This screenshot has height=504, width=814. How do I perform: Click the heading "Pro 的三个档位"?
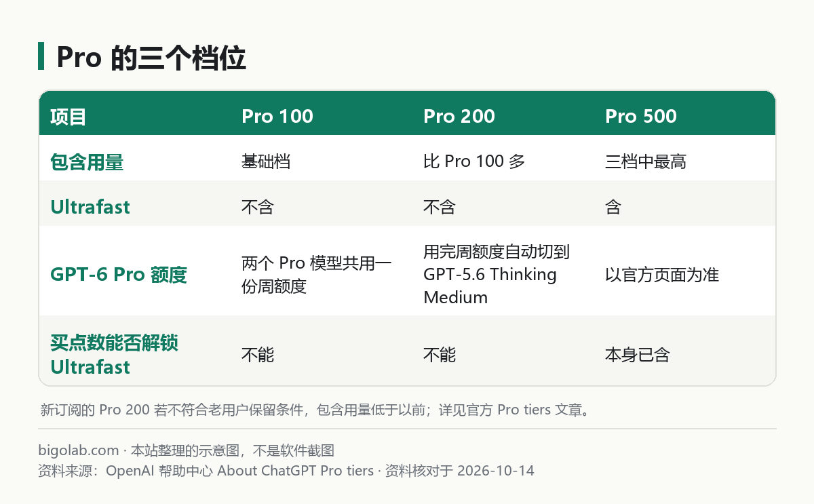(151, 59)
